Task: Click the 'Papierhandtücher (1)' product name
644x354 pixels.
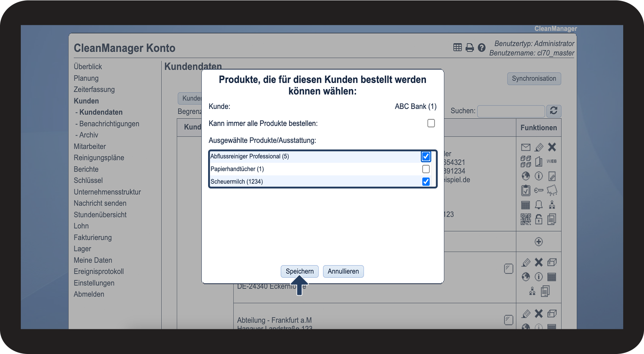Action: (x=237, y=169)
